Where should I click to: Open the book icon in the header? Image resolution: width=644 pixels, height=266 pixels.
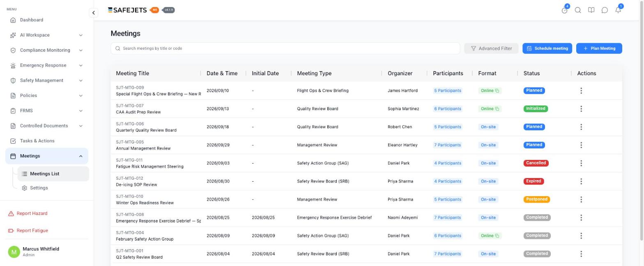[x=591, y=10]
